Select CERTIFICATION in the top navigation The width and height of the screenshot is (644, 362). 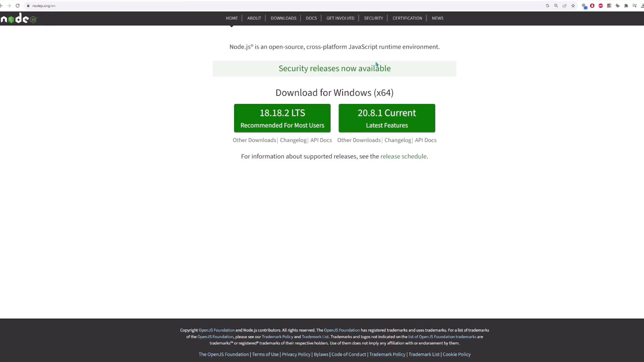[407, 18]
